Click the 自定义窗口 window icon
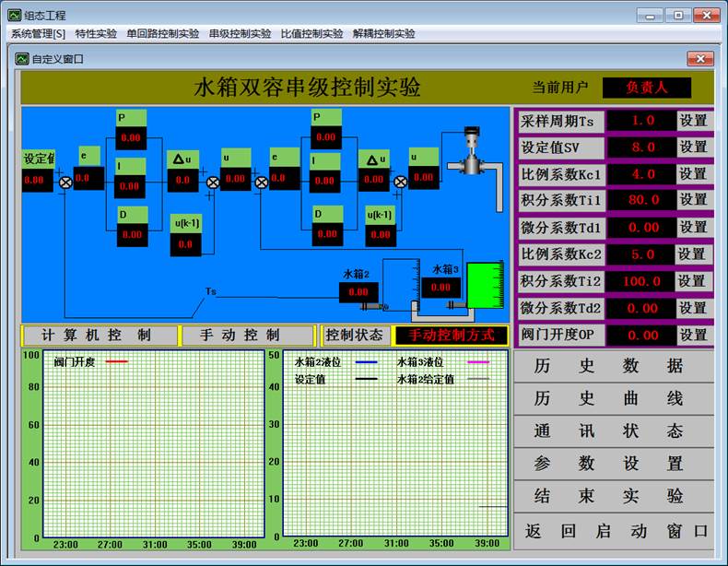This screenshot has height=566, width=728. tap(22, 59)
